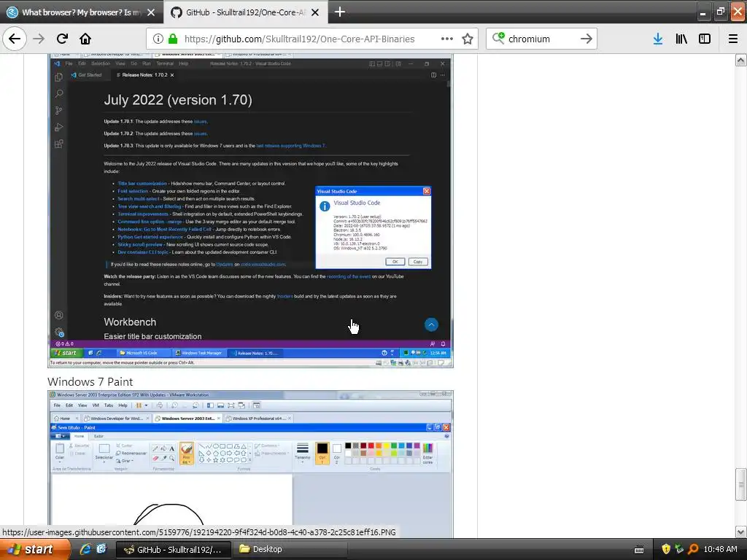Click the orange magnifier tray icon
747x560 pixels.
(693, 550)
